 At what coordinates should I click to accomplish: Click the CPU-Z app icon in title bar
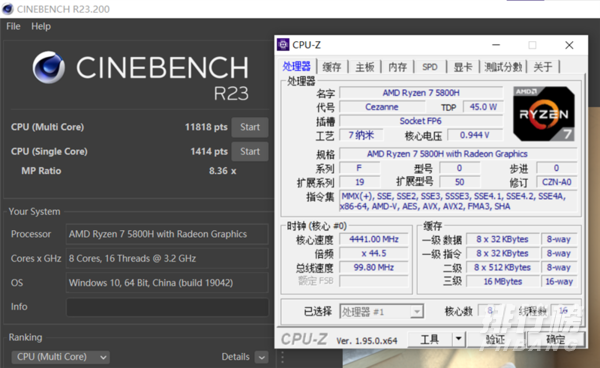[283, 45]
